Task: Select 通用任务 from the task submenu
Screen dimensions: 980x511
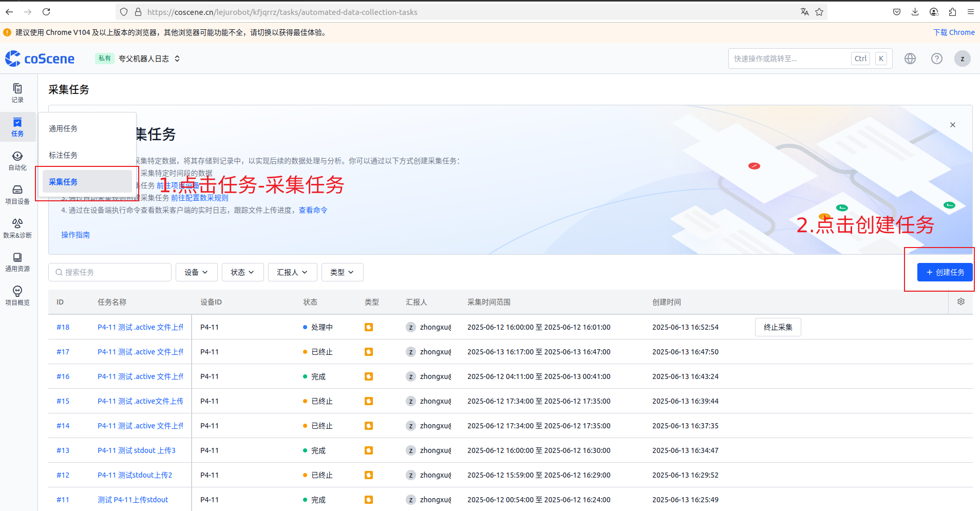Action: [x=63, y=128]
